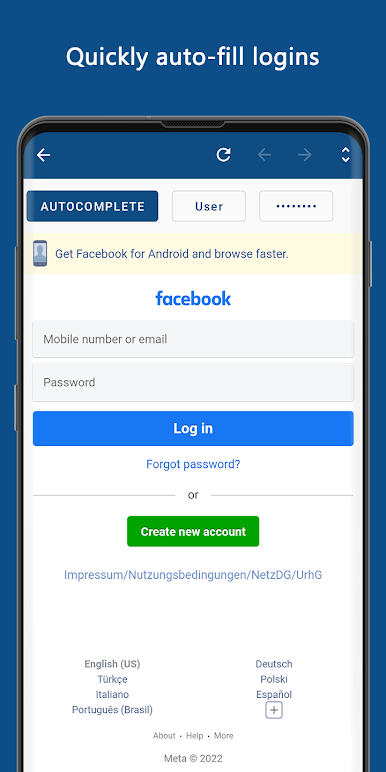The image size is (386, 772).
Task: Open the Help footer link
Action: click(194, 736)
